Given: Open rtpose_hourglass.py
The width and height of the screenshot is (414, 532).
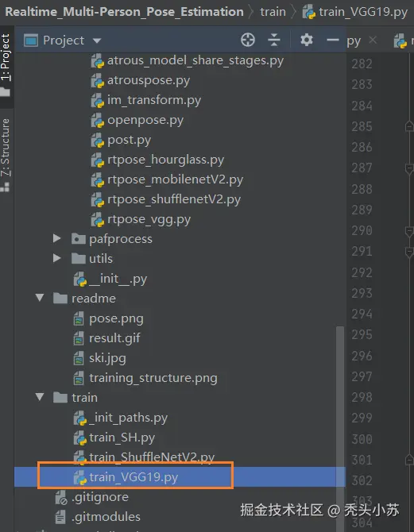Looking at the screenshot, I should point(166,160).
